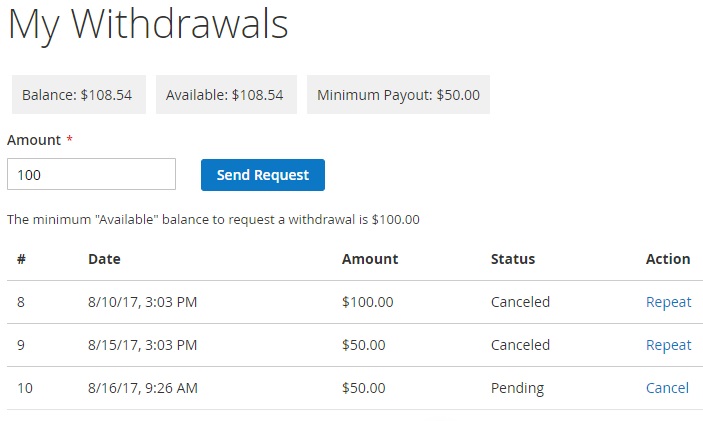Select the Available $108.54 badge
703x421 pixels.
pyautogui.click(x=225, y=95)
